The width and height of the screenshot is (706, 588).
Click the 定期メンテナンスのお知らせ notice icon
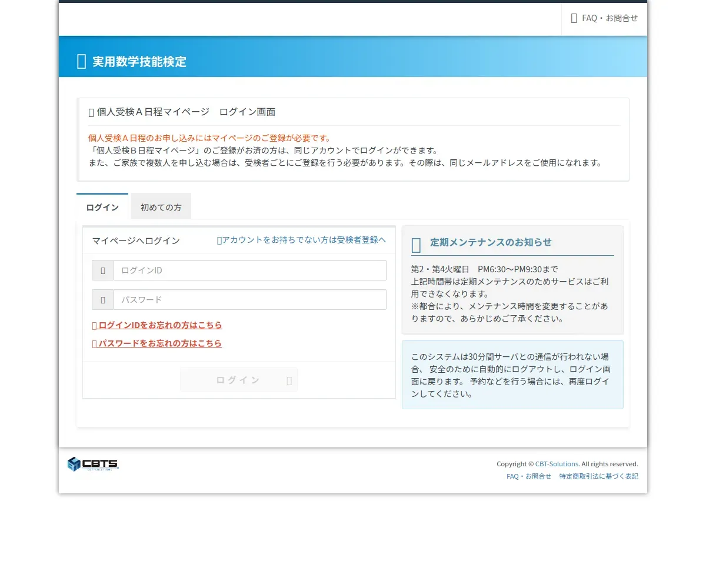click(416, 245)
